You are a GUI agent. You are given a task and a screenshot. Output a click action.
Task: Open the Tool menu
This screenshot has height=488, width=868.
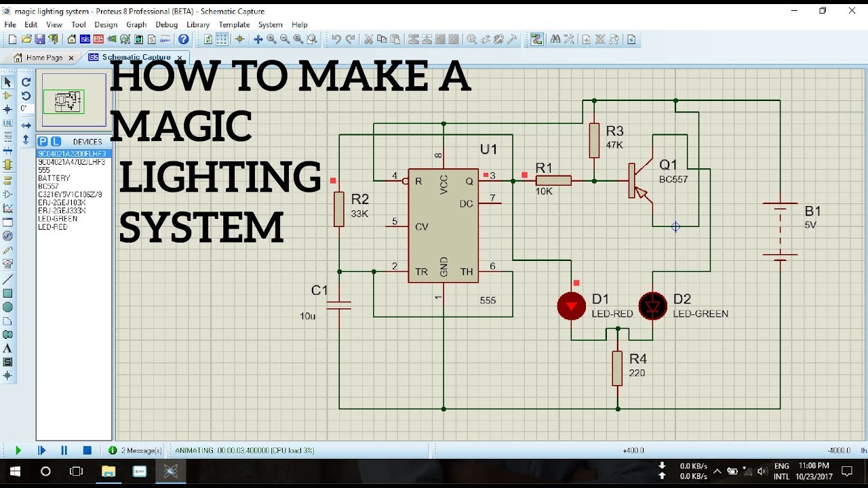tap(79, 24)
